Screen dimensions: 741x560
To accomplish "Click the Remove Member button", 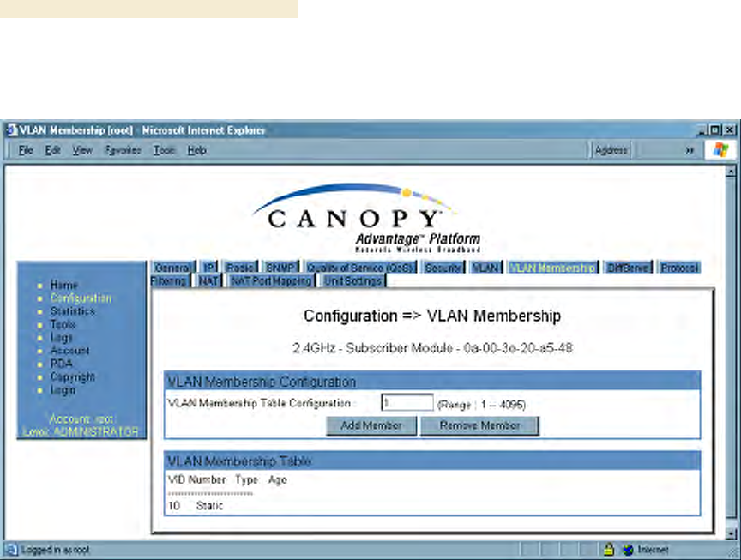I will [479, 425].
